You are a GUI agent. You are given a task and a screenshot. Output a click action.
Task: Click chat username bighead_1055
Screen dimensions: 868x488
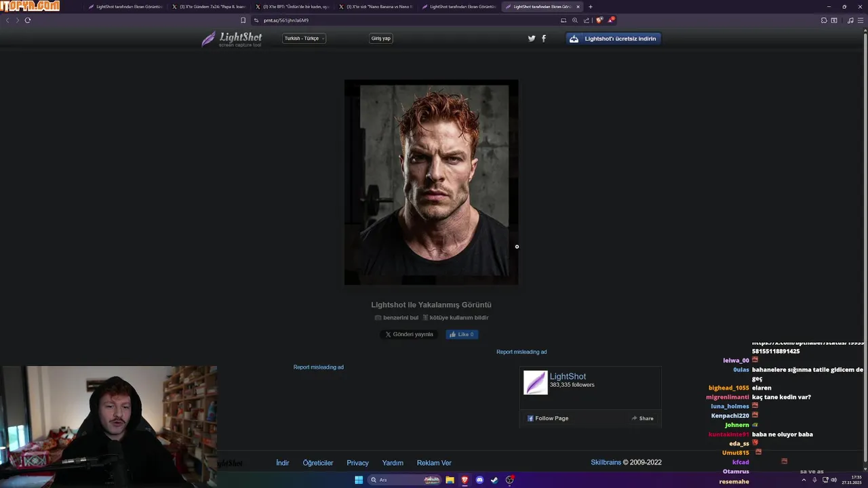tap(729, 388)
